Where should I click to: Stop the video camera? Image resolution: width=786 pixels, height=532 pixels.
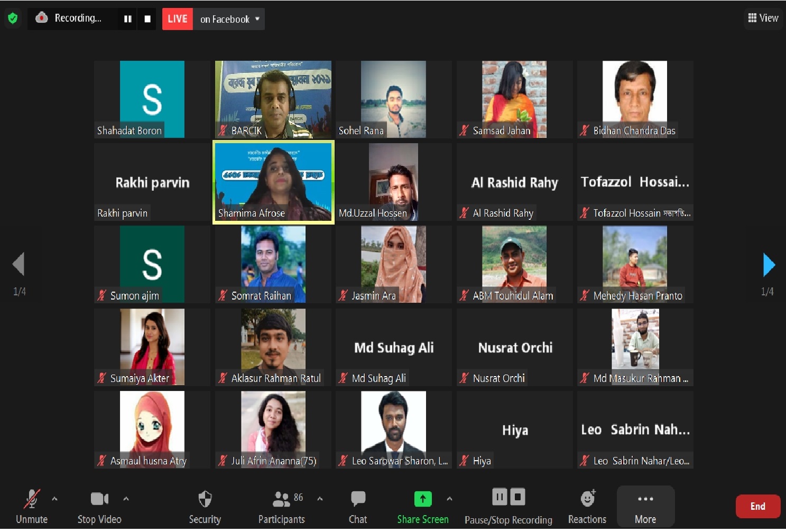(x=99, y=506)
